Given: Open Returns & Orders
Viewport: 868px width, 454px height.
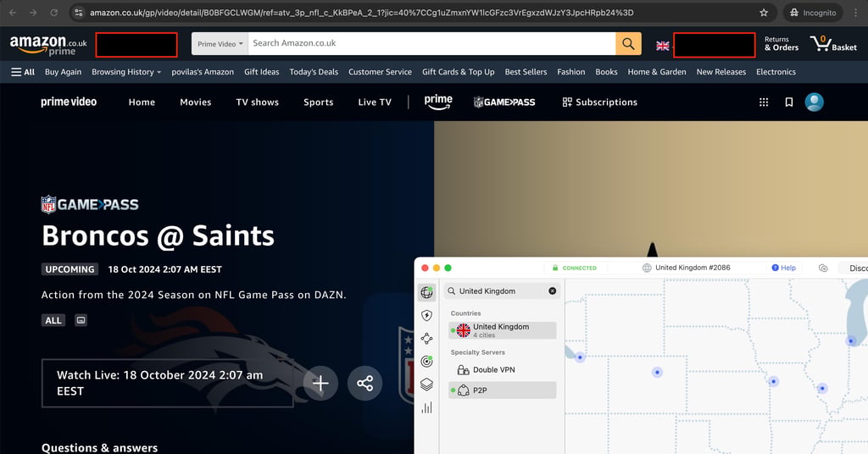Looking at the screenshot, I should pos(781,44).
